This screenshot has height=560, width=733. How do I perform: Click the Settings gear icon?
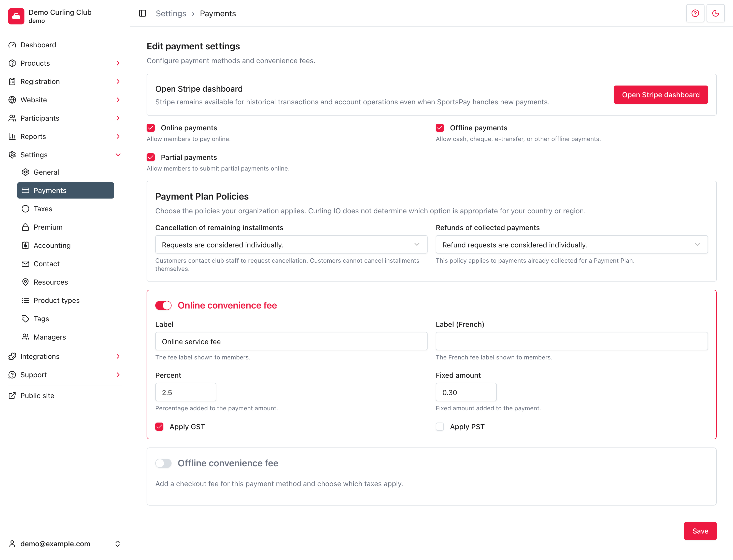[x=12, y=155]
